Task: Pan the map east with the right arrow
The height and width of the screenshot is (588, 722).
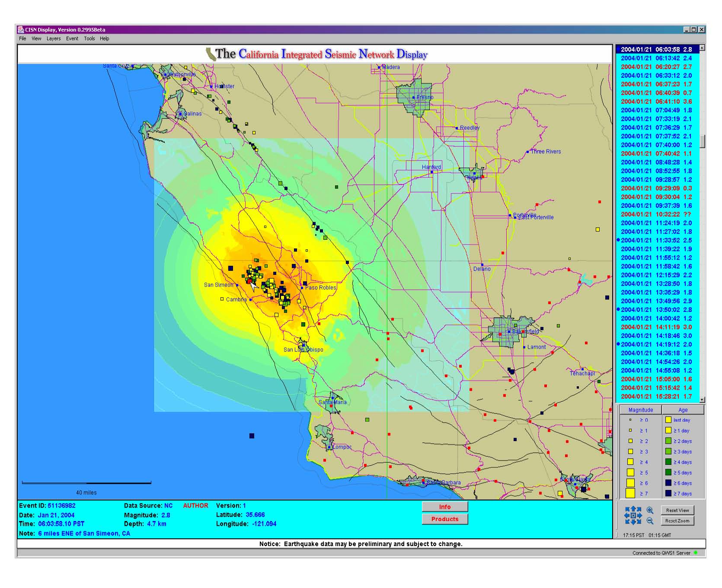Action: 640,515
